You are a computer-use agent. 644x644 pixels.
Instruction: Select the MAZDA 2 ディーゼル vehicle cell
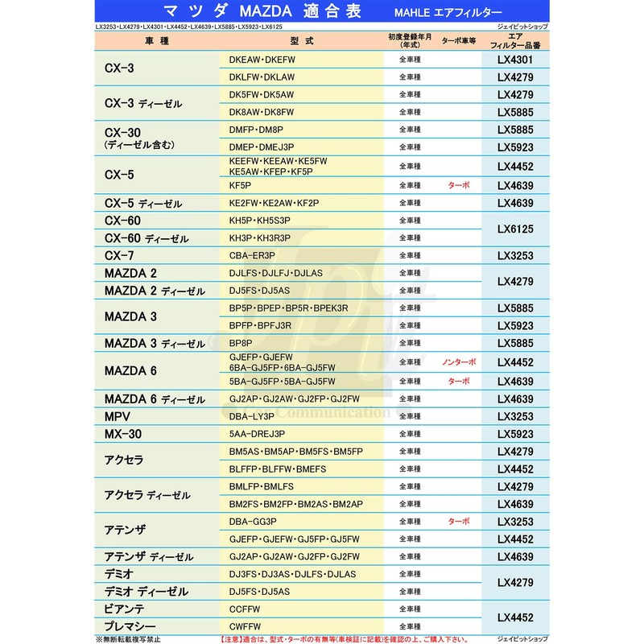[x=157, y=291]
